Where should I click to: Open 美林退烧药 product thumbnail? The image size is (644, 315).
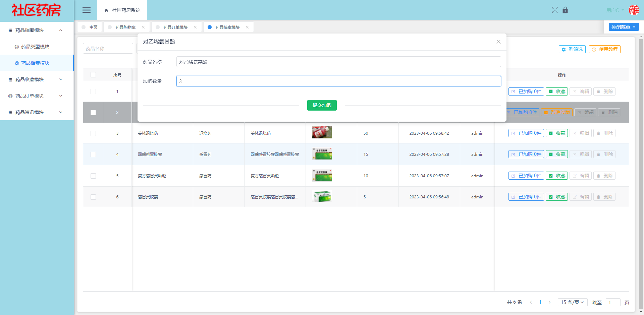point(322,132)
